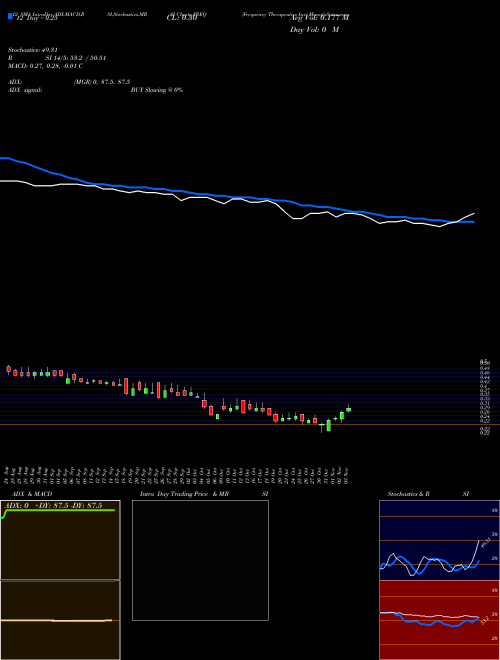Click the '(MGR) 0, 87.5, 87.5' ADX values
The width and height of the screenshot is (500, 660).
click(102, 82)
